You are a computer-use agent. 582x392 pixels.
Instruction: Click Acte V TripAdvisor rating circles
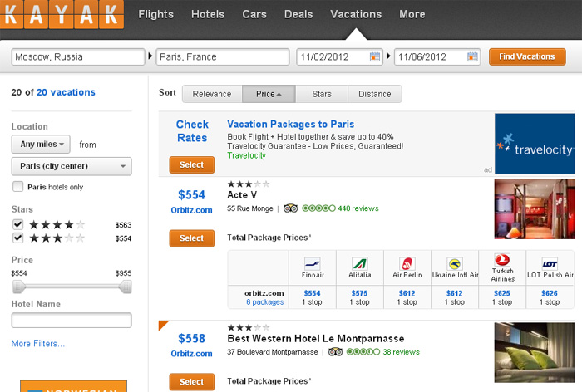(x=318, y=208)
